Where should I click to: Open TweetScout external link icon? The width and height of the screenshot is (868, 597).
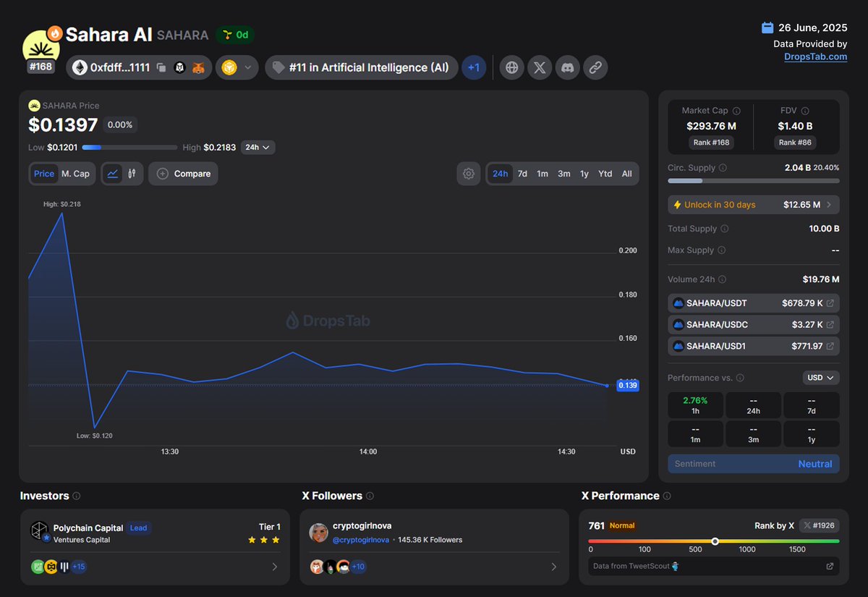point(830,567)
